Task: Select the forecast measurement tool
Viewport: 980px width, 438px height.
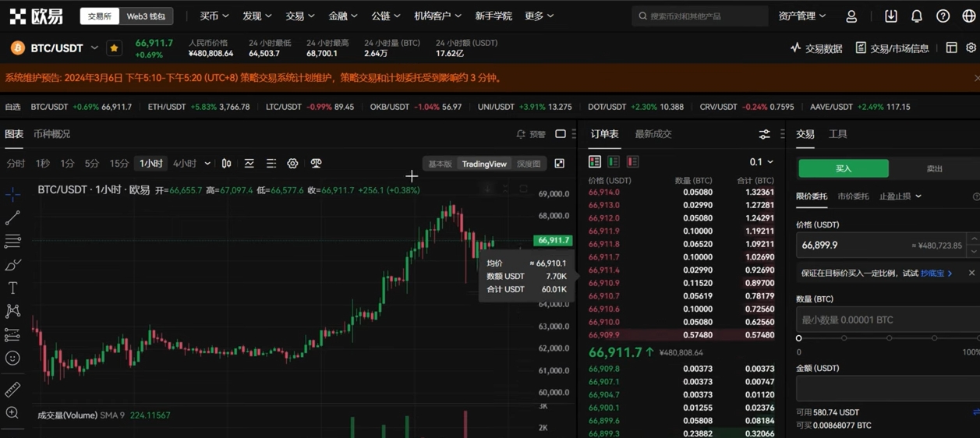Action: pyautogui.click(x=12, y=335)
